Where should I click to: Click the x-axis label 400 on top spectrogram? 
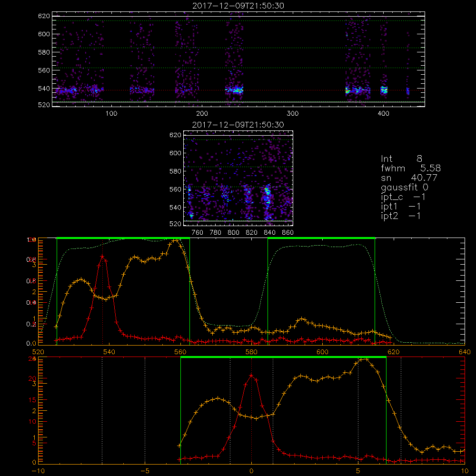tap(383, 114)
